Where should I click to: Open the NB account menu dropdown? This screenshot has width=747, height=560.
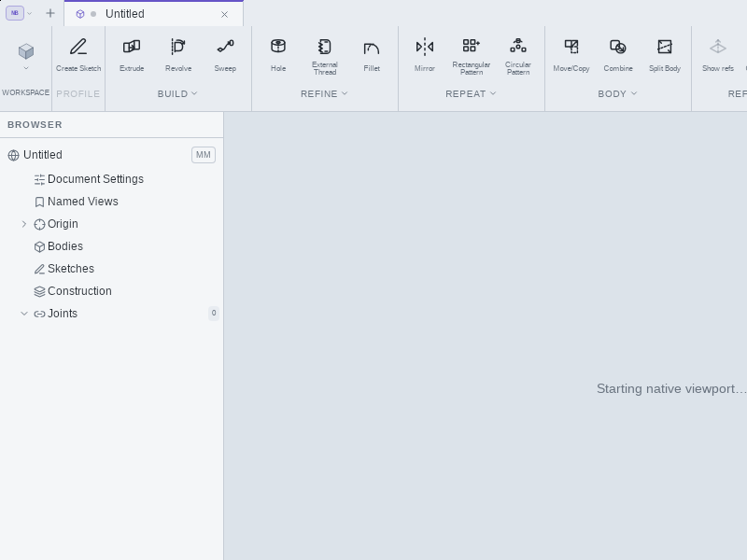coord(19,13)
